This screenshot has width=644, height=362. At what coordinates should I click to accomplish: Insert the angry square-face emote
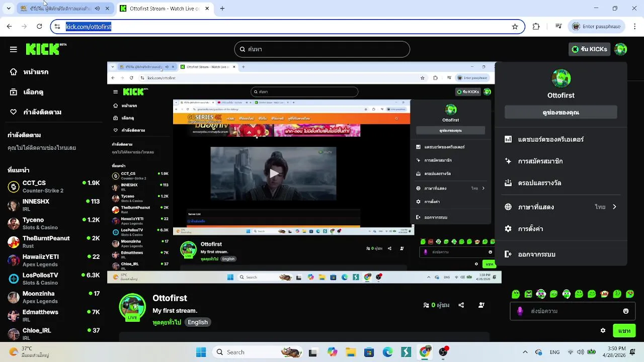(x=528, y=294)
